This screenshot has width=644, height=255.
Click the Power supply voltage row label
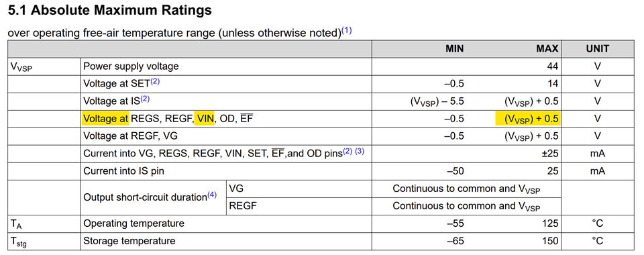[131, 66]
